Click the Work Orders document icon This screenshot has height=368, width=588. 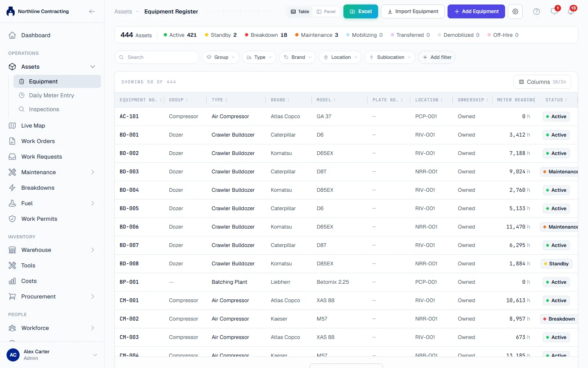12,141
